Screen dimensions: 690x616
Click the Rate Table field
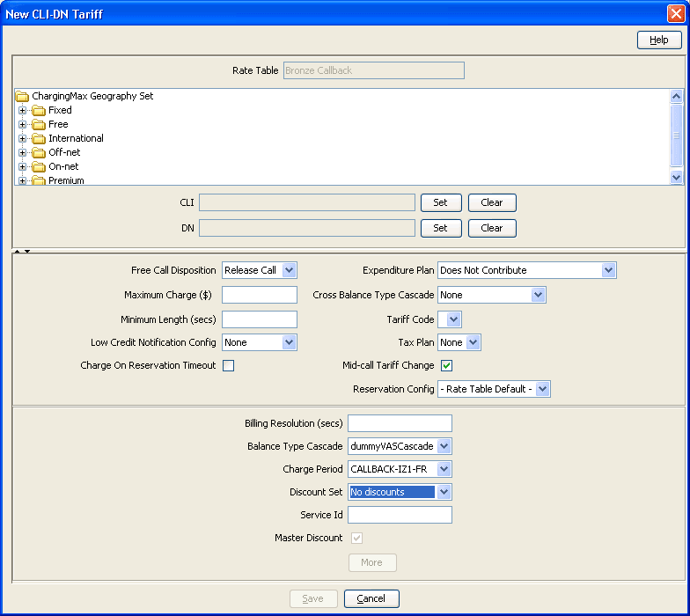click(x=374, y=70)
